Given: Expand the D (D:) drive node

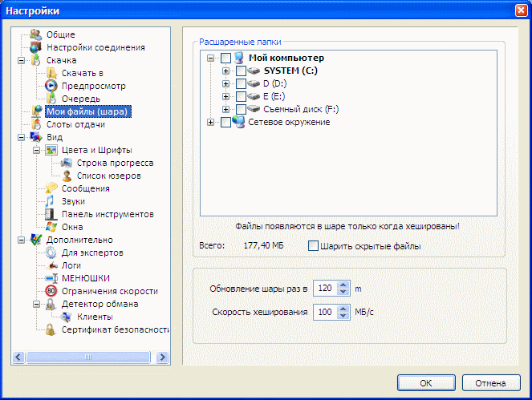Looking at the screenshot, I should (x=225, y=83).
